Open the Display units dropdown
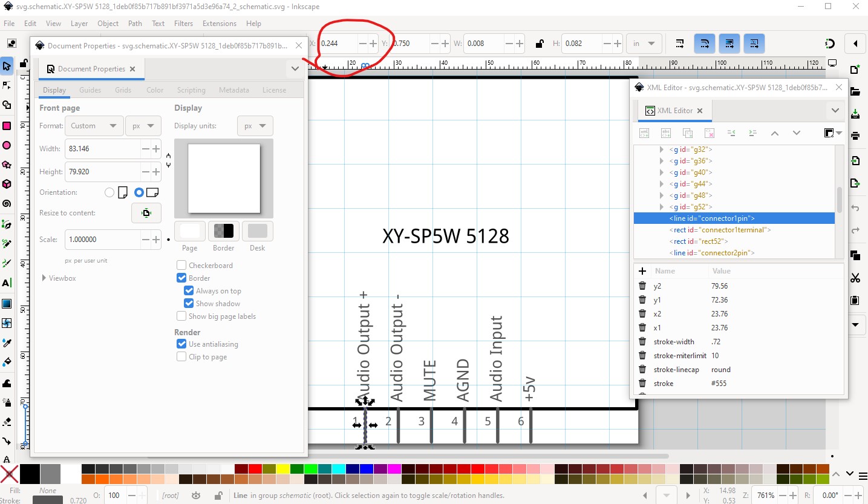 (255, 126)
